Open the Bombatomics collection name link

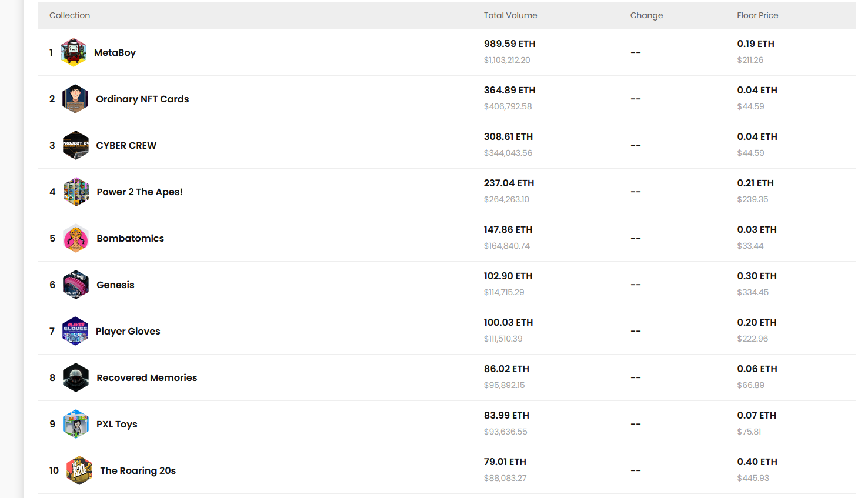point(130,238)
